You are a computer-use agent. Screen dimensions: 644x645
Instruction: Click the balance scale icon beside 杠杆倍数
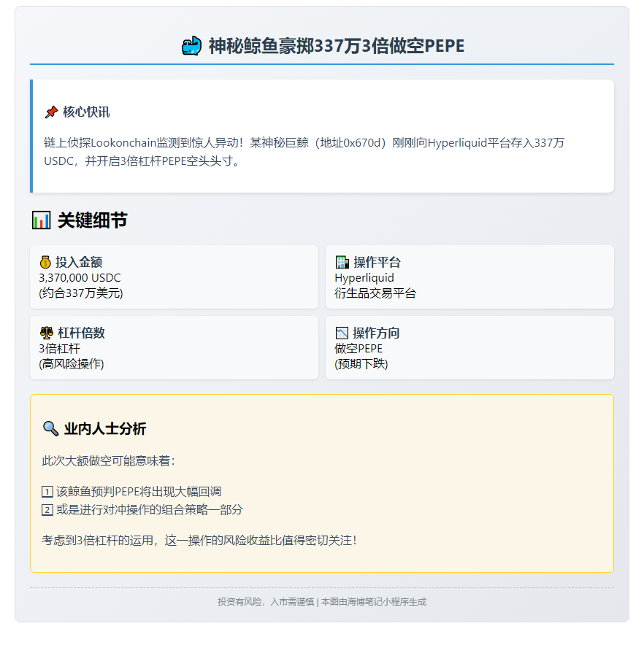coord(46,333)
